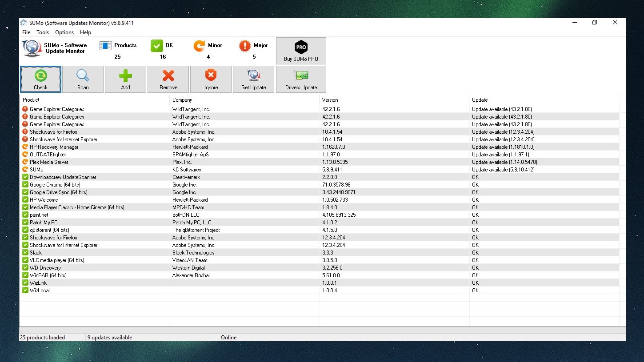
Task: Click the Products count icon
Action: (x=106, y=45)
